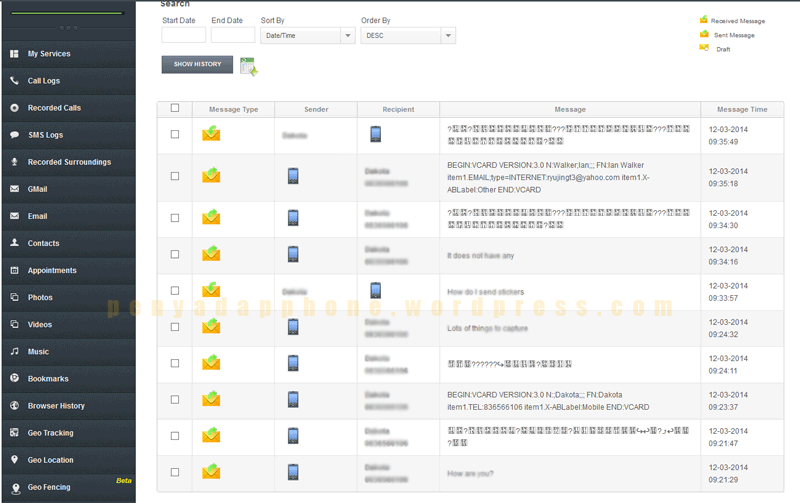Click the Recorded Surroundings microphone icon

[x=14, y=162]
